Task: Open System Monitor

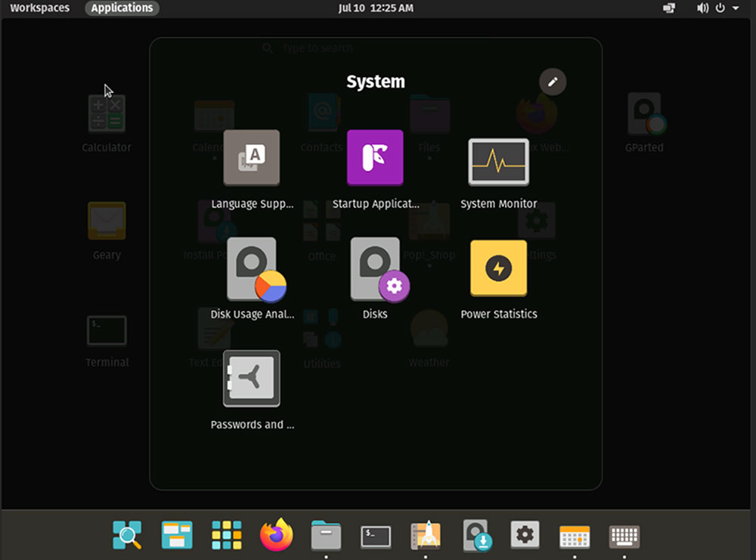Action: (498, 162)
